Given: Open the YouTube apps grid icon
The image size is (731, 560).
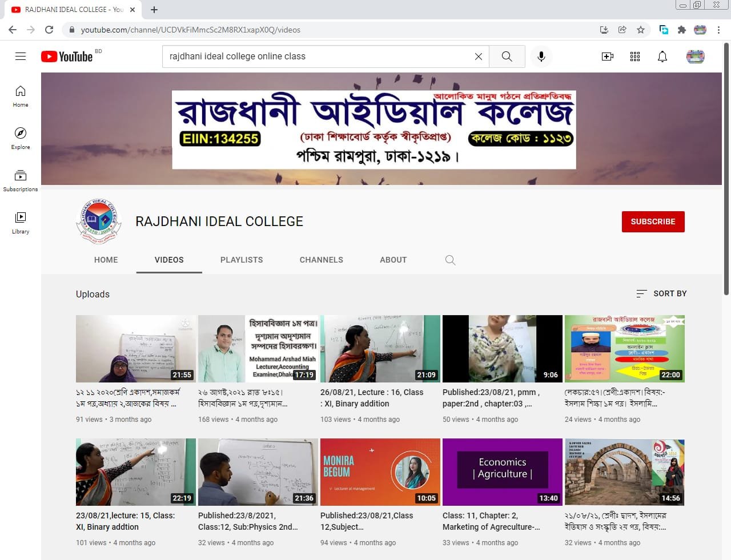Looking at the screenshot, I should [x=634, y=57].
